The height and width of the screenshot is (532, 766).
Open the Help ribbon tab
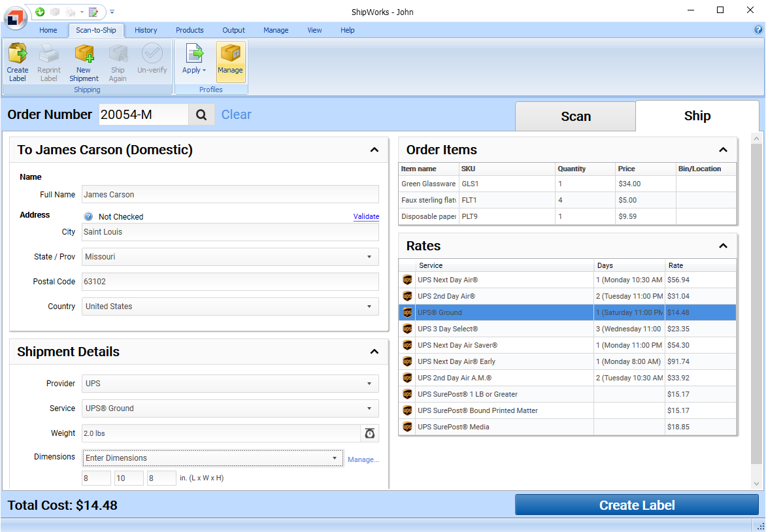pyautogui.click(x=347, y=30)
